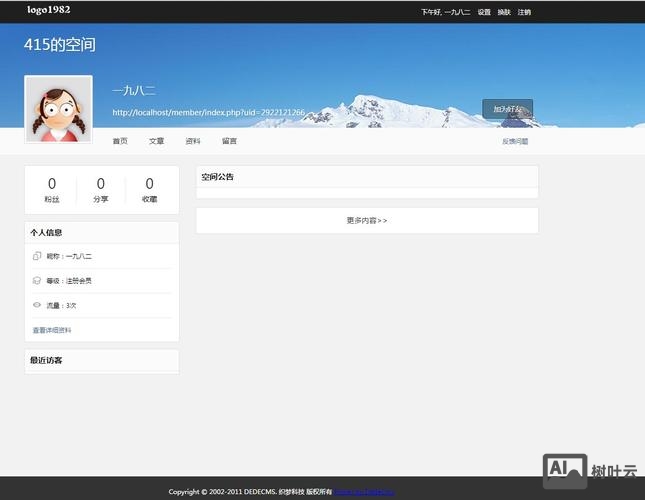View the 粉丝 followers count
Viewport: 645px width, 500px height.
tap(52, 190)
